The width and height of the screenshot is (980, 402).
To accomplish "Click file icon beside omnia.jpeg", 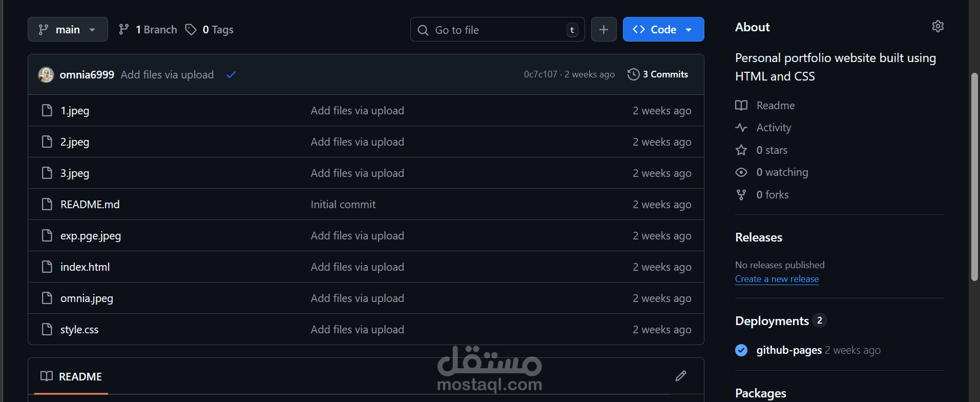I will pyautogui.click(x=47, y=298).
